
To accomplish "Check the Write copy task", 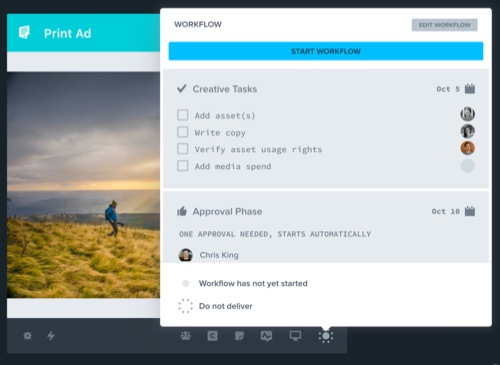I will pyautogui.click(x=183, y=132).
